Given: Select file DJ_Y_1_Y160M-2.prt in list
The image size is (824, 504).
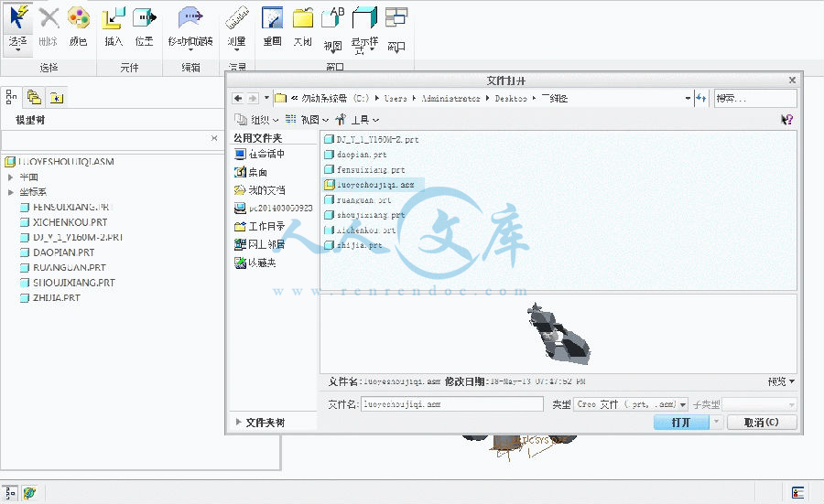Looking at the screenshot, I should (372, 140).
